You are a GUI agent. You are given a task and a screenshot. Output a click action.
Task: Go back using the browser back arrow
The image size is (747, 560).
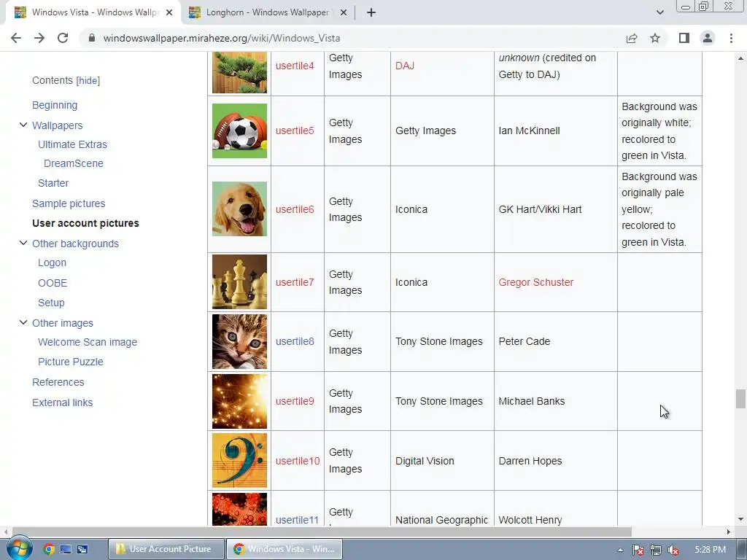[16, 38]
